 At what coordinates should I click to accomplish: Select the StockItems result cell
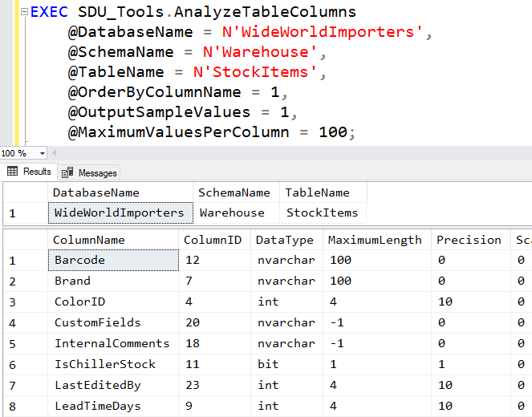(x=323, y=213)
